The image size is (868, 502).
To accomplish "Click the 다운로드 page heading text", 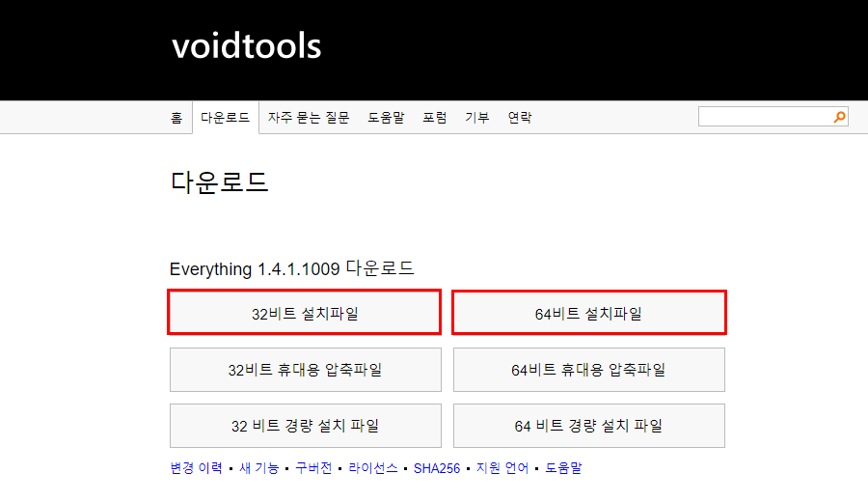I will tap(220, 181).
